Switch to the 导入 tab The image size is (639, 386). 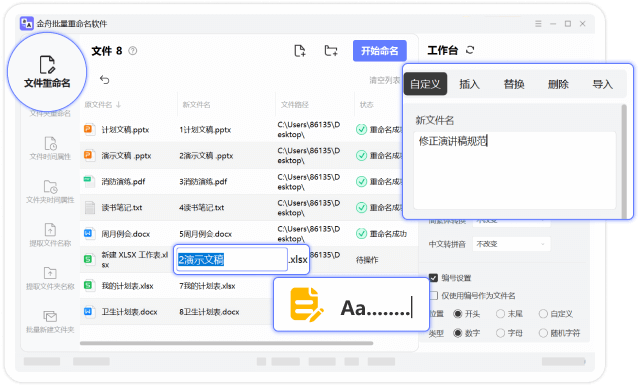[x=603, y=84]
